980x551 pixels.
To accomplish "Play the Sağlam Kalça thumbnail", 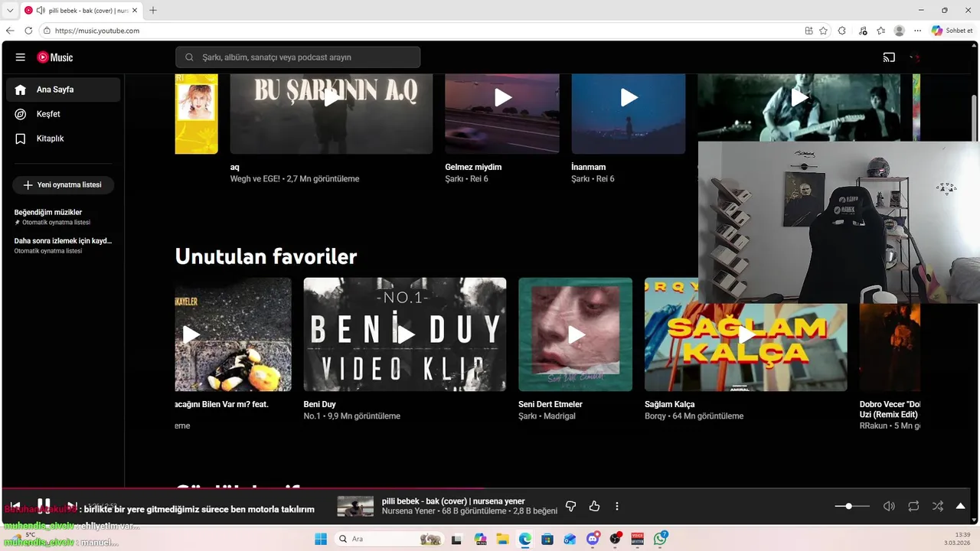I will [x=746, y=334].
